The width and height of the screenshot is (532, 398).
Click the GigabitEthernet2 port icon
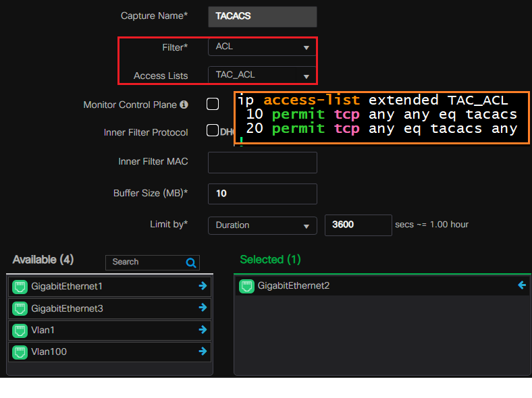246,286
